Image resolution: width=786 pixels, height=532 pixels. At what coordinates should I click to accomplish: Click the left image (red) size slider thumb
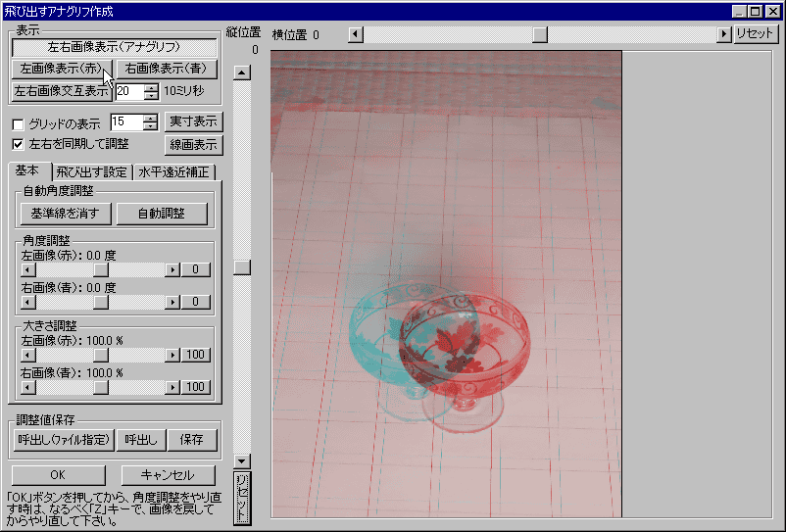coord(100,354)
